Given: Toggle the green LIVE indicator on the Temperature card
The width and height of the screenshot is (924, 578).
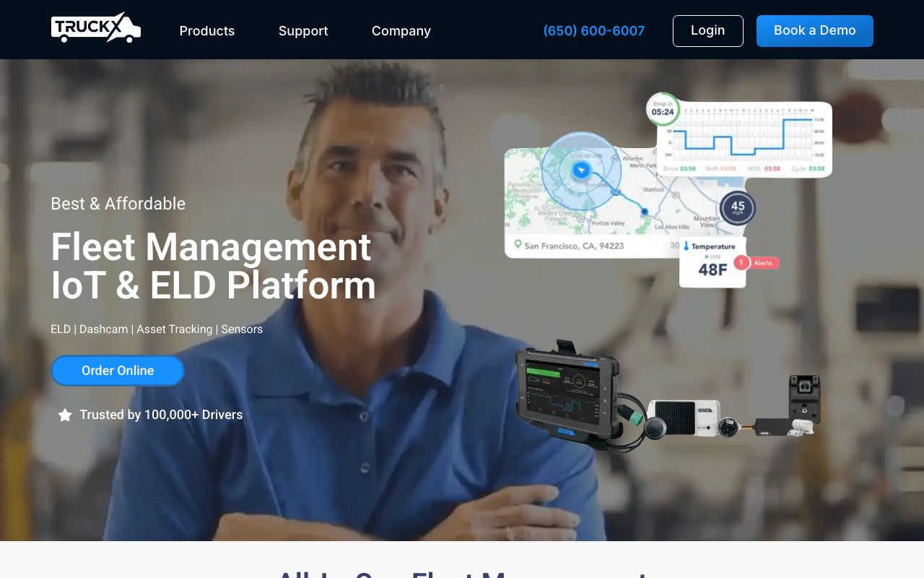Looking at the screenshot, I should (x=707, y=256).
